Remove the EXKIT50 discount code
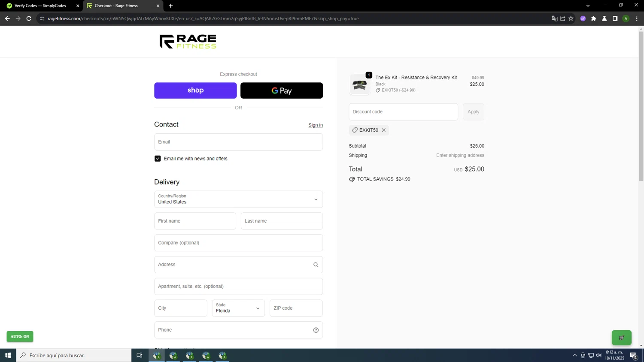Screen dimensions: 644x362 pos(384,130)
